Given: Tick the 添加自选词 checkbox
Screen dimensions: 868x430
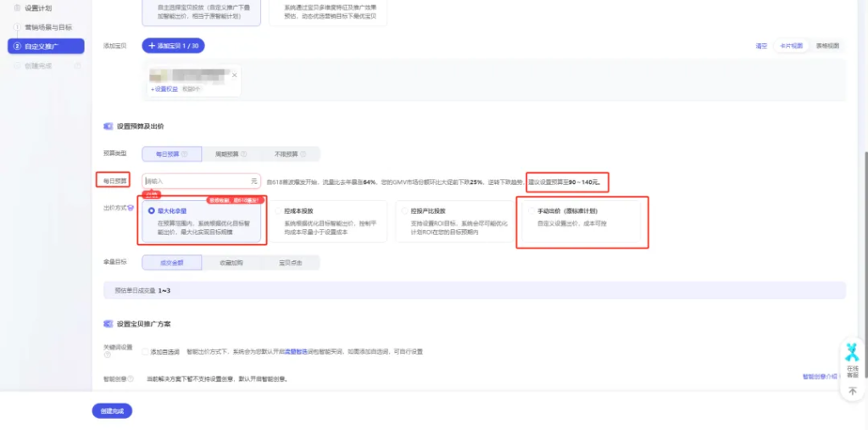Looking at the screenshot, I should pos(145,352).
